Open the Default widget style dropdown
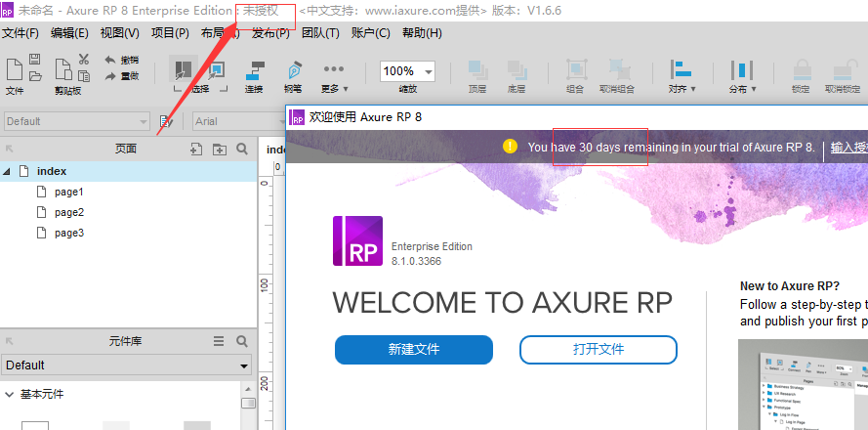 pos(76,121)
